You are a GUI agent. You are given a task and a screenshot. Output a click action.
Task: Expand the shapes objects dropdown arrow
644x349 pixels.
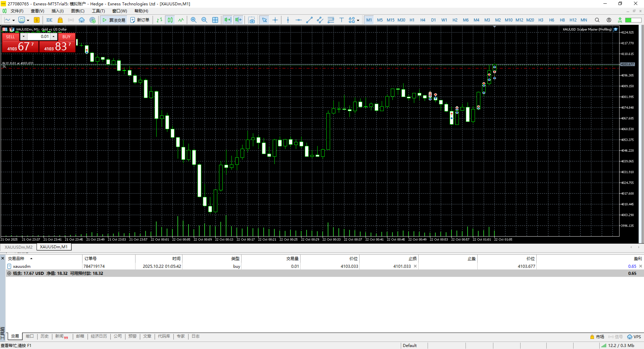(358, 20)
